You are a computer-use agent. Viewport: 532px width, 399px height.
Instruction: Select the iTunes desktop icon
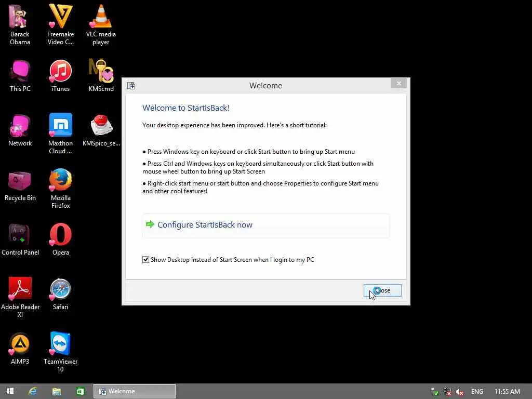(60, 75)
